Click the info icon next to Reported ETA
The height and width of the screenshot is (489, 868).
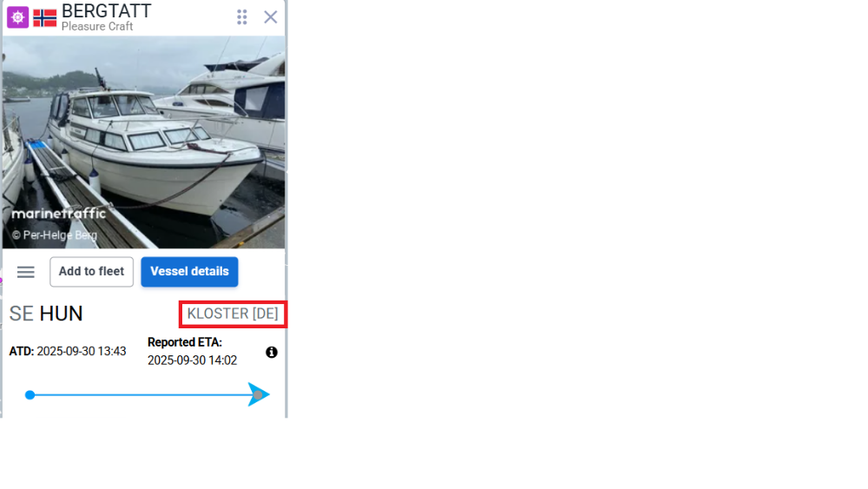click(271, 353)
